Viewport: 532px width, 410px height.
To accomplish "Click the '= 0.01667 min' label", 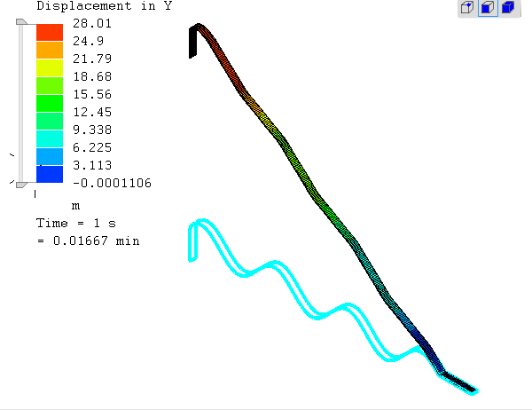I will (88, 240).
